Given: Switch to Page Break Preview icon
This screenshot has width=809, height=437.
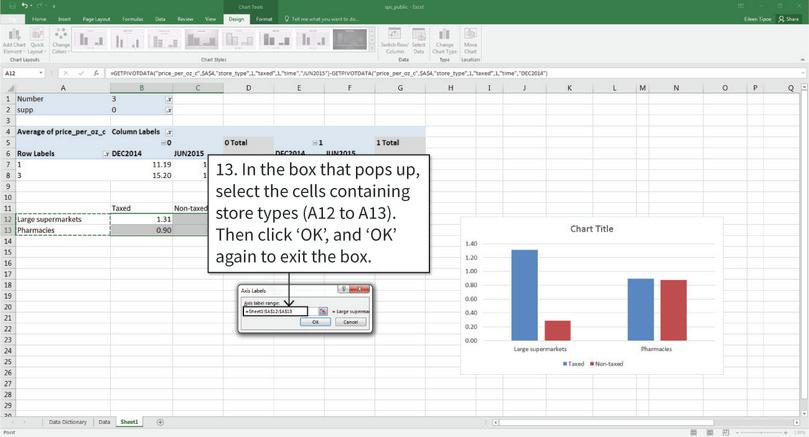Looking at the screenshot, I should pyautogui.click(x=725, y=432).
